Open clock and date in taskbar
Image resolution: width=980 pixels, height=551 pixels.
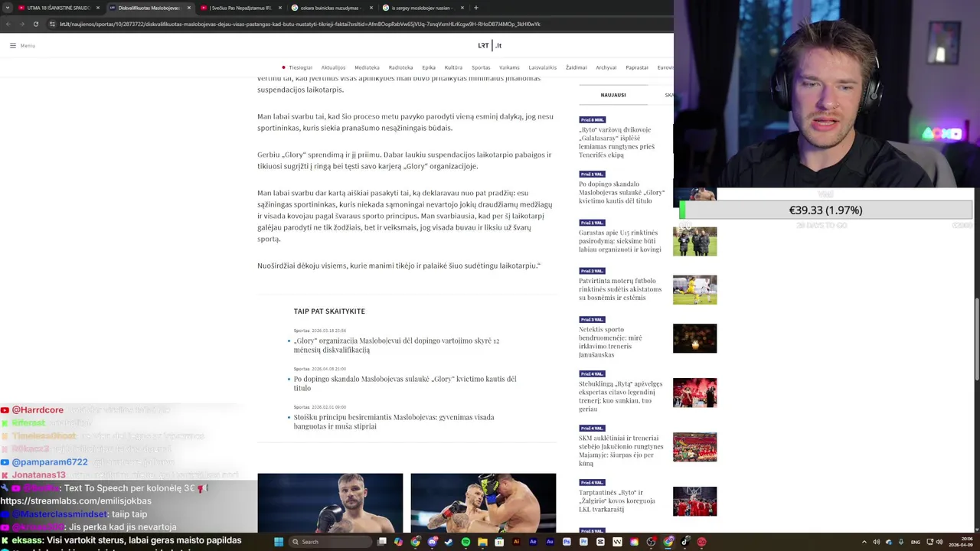pos(961,542)
